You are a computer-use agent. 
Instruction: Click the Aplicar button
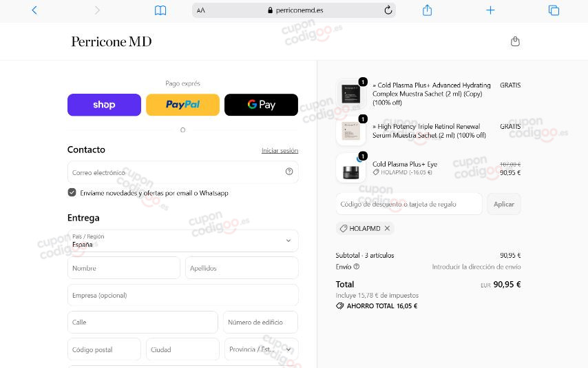point(503,204)
